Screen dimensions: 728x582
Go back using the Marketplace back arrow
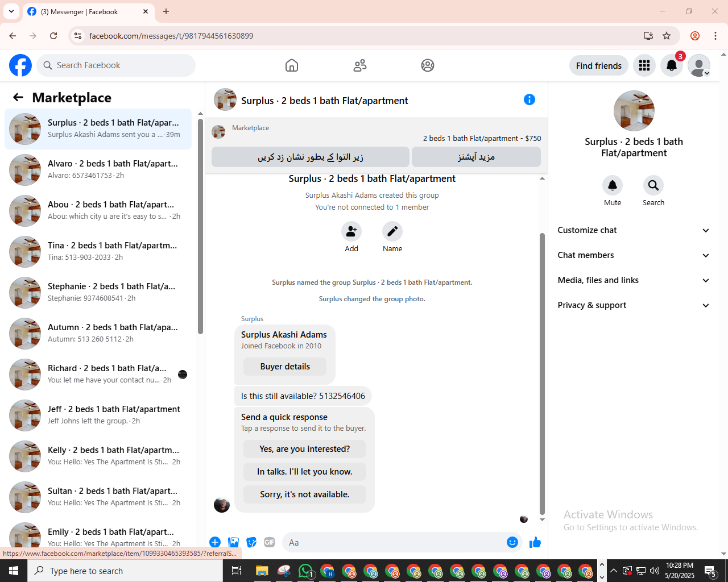[18, 97]
